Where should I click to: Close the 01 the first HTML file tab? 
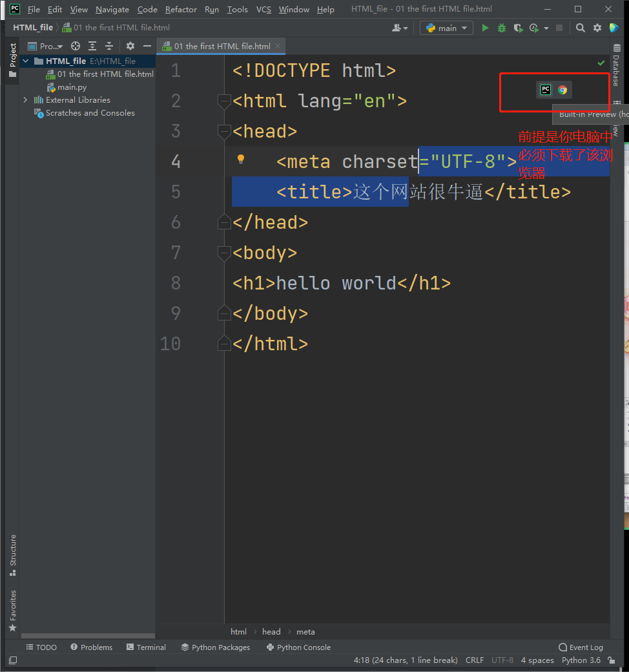click(278, 46)
